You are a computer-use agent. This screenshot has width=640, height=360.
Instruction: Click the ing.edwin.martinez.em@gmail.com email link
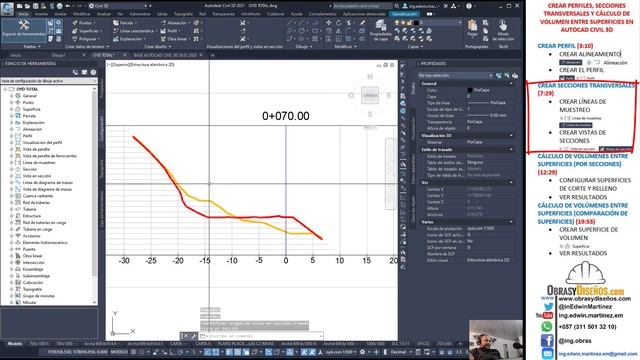click(598, 354)
